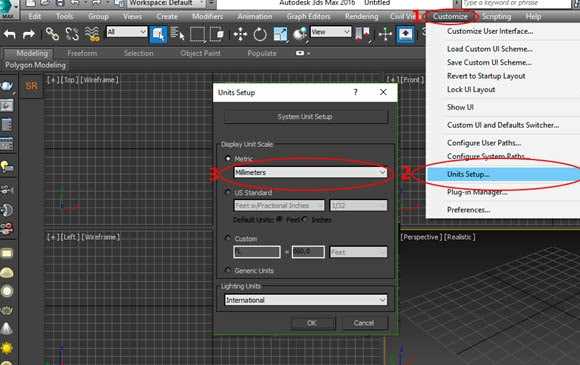The width and height of the screenshot is (580, 365).
Task: Click the Undo arrow in main toolbar
Action: 10,34
